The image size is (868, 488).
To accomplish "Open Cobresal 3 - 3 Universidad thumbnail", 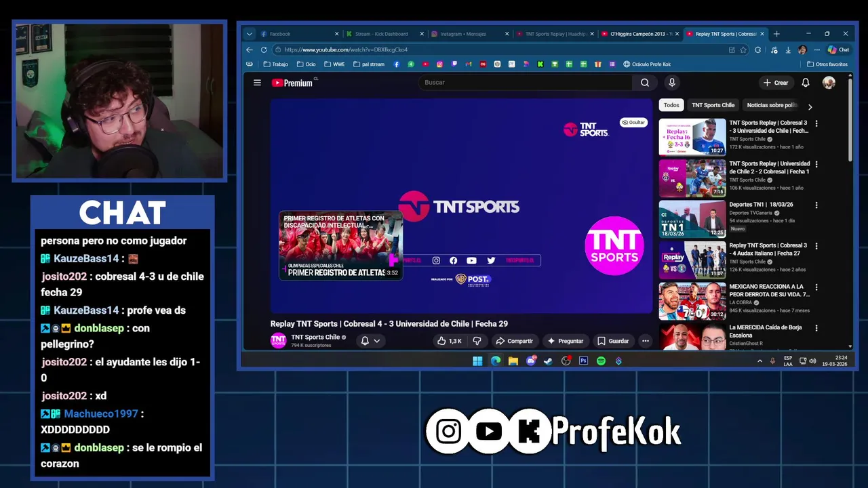I will [692, 138].
